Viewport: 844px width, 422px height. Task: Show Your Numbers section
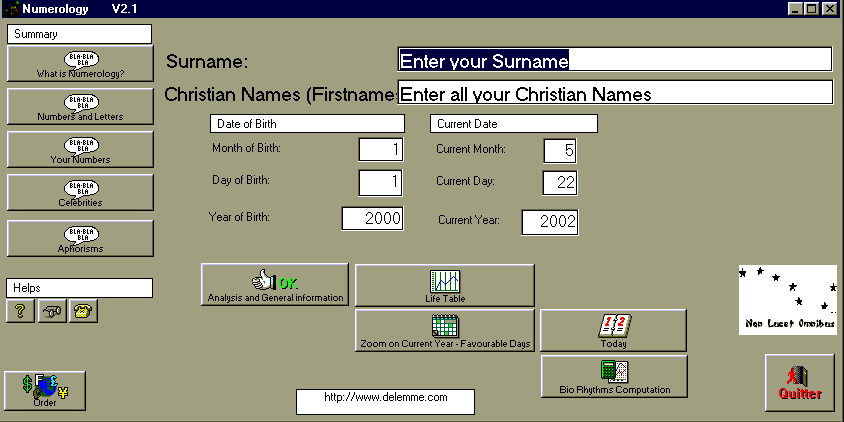[x=80, y=150]
